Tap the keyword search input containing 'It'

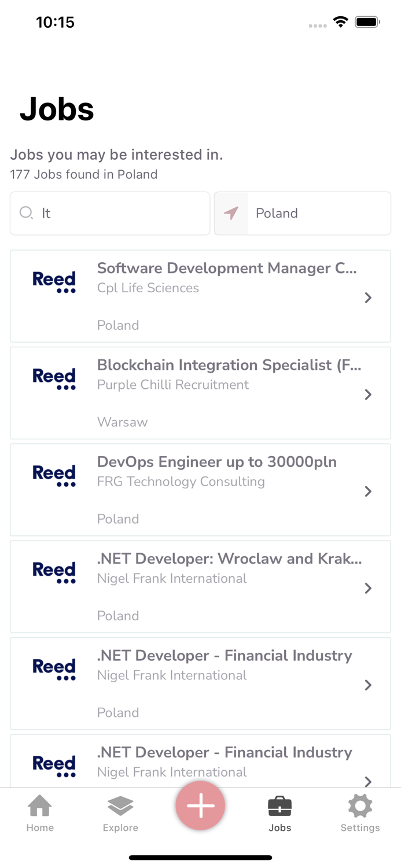110,213
